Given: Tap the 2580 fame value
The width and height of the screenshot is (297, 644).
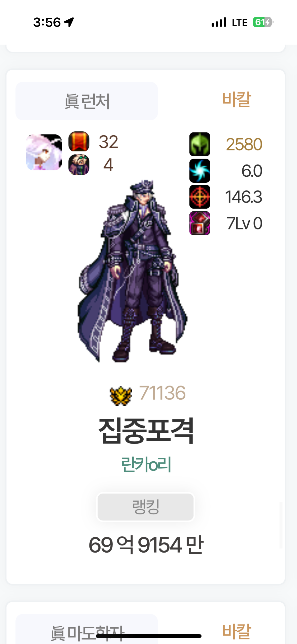Looking at the screenshot, I should (244, 144).
